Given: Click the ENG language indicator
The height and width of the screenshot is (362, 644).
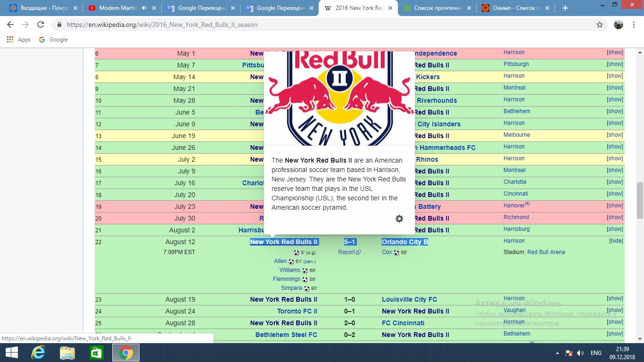Looking at the screenshot, I should click(596, 353).
